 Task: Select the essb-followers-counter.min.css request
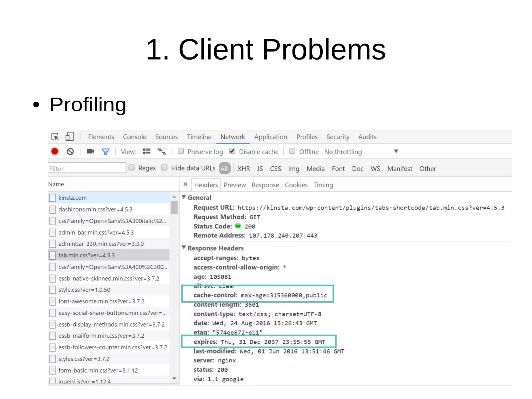tap(109, 347)
